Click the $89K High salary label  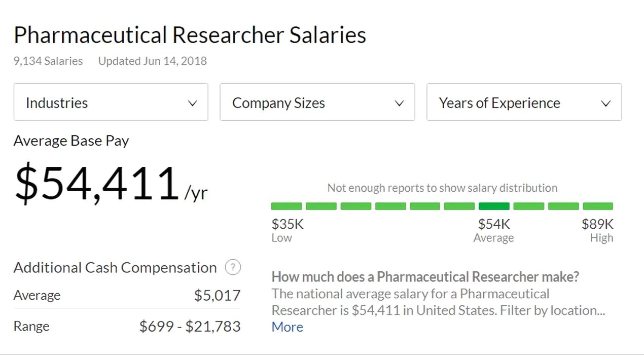click(597, 224)
